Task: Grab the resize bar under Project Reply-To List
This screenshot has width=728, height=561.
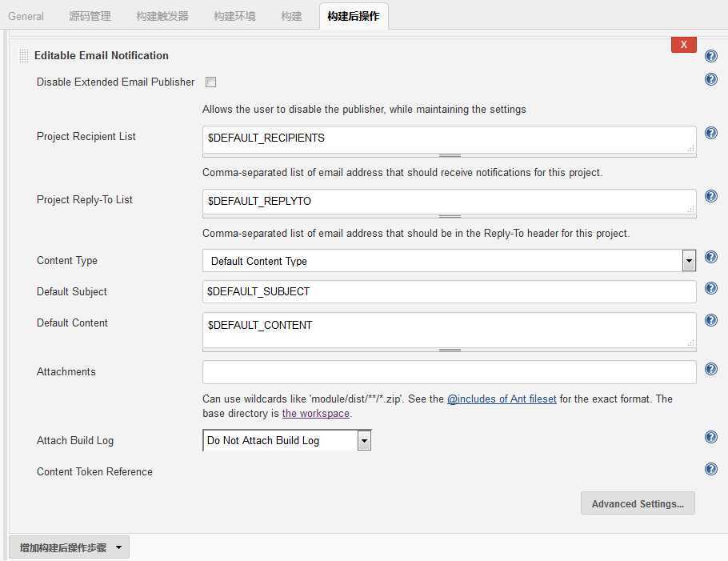Action: (x=450, y=216)
